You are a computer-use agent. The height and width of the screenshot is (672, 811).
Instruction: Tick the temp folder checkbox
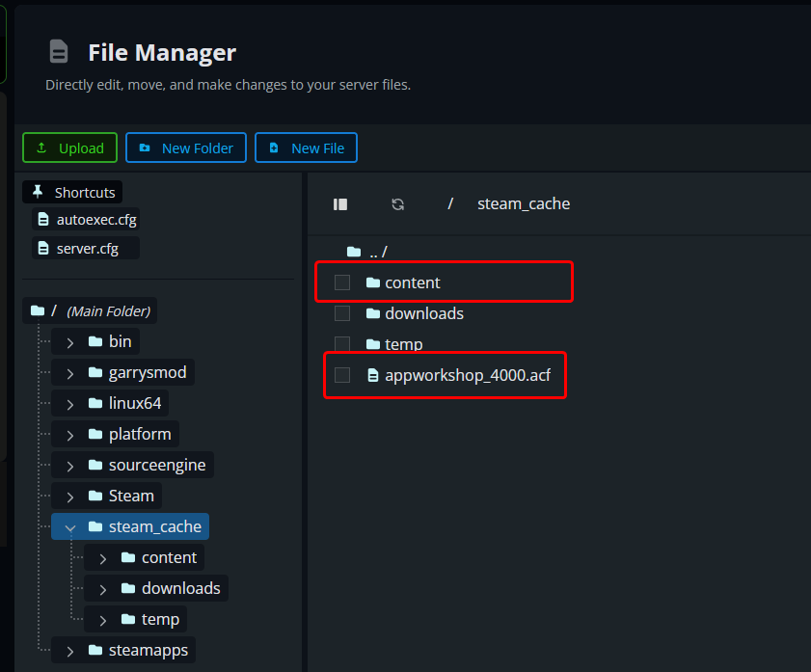(x=342, y=344)
